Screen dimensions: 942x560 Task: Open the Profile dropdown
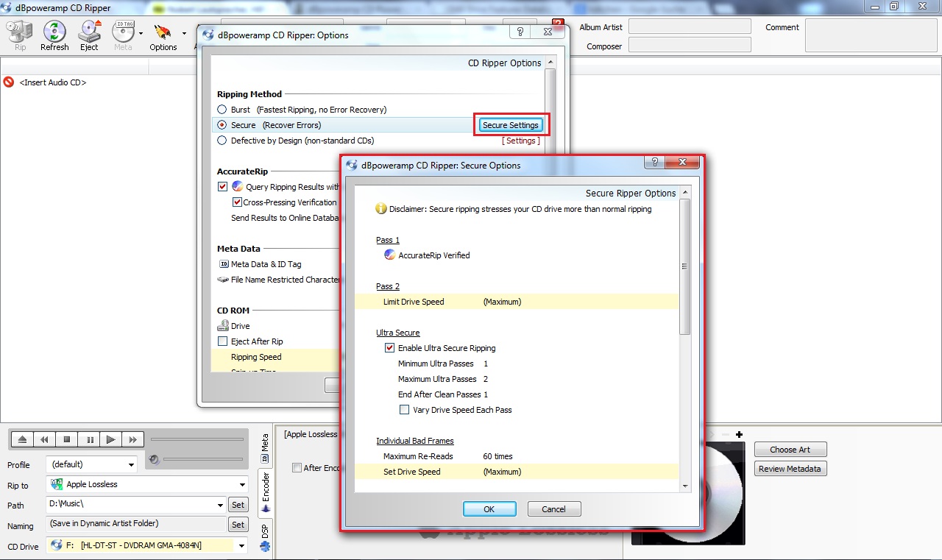click(x=91, y=464)
